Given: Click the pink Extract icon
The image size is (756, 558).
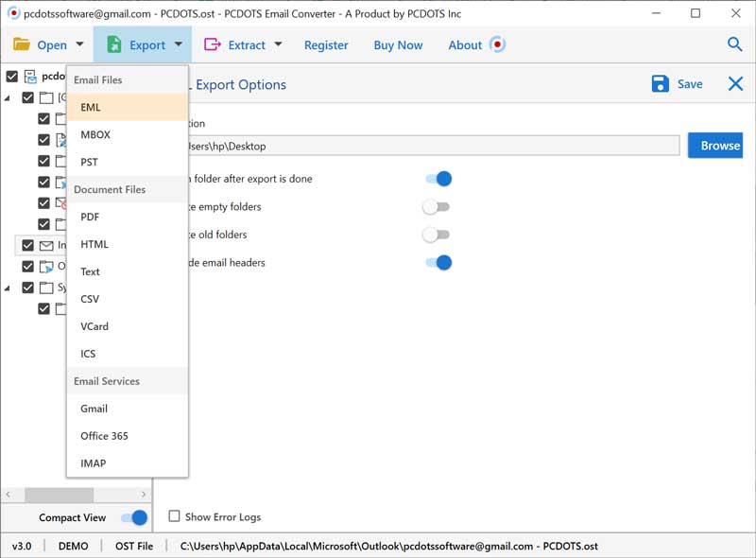Looking at the screenshot, I should point(212,44).
